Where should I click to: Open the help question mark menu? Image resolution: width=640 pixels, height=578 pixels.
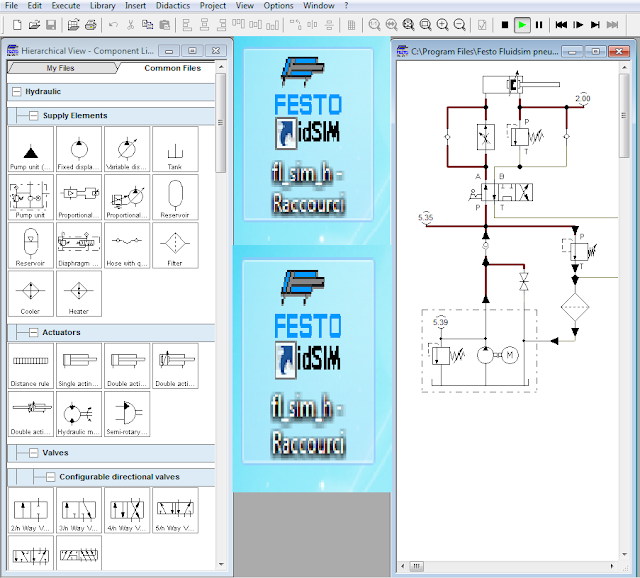pyautogui.click(x=347, y=6)
